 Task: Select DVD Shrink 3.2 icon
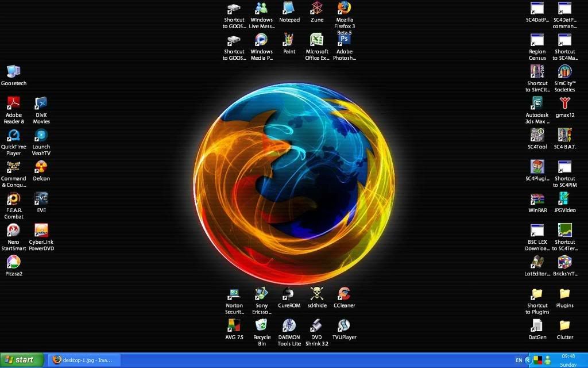click(x=317, y=325)
